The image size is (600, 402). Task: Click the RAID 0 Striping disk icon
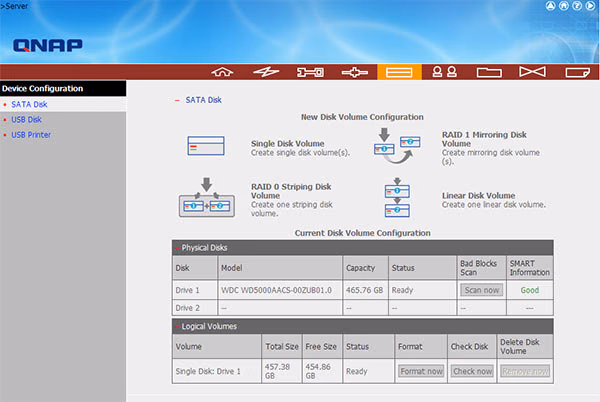tap(207, 198)
